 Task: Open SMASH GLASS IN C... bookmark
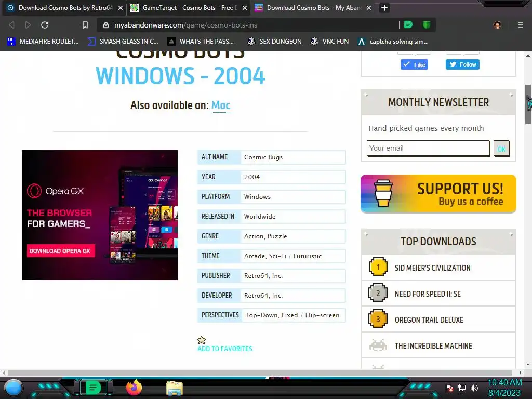pyautogui.click(x=123, y=42)
